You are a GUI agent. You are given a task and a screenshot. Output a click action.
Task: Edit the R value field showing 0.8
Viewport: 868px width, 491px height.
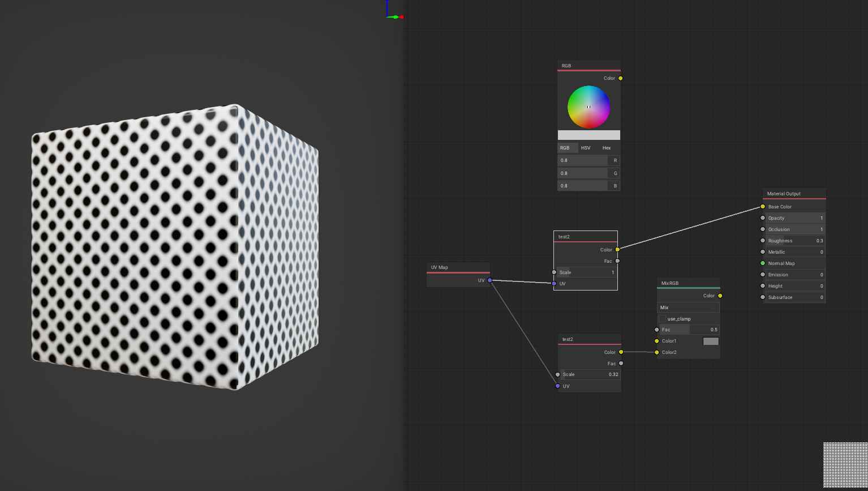coord(583,160)
